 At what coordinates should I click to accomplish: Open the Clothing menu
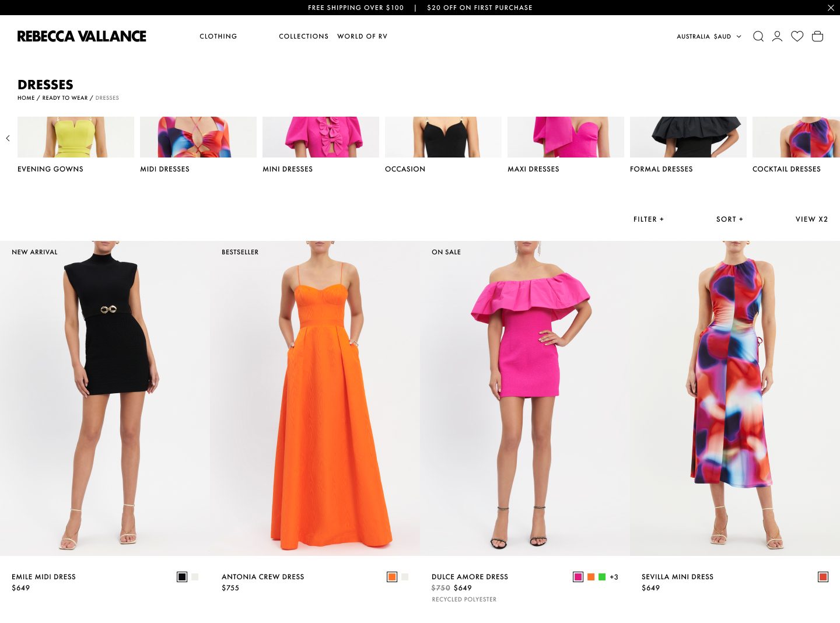pos(218,36)
